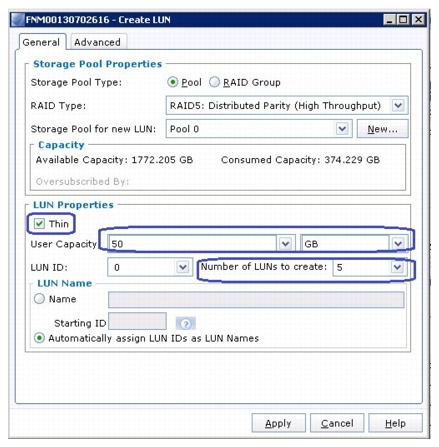Viewport: 439px width, 447px height.
Task: Uncheck the Thin checkbox
Action: pyautogui.click(x=39, y=223)
